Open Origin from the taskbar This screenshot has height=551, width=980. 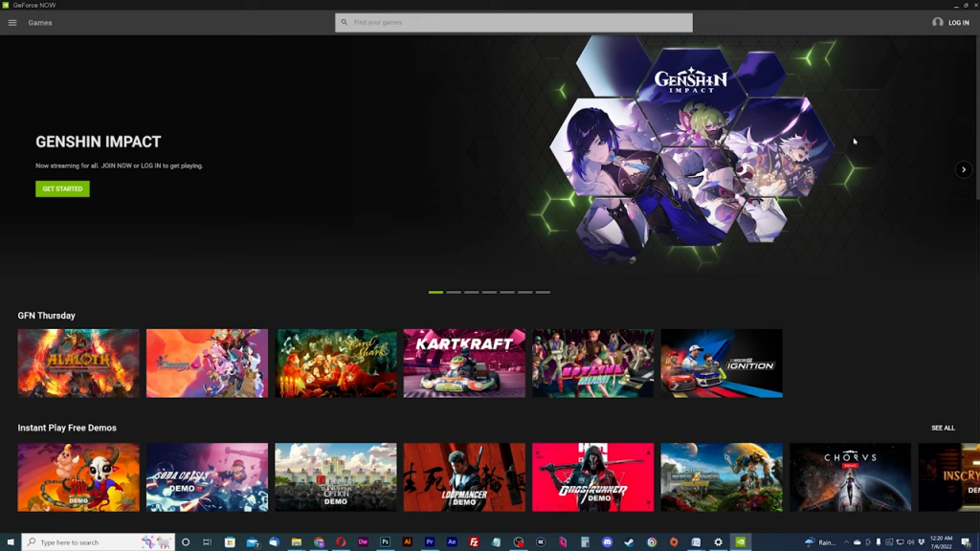click(674, 542)
